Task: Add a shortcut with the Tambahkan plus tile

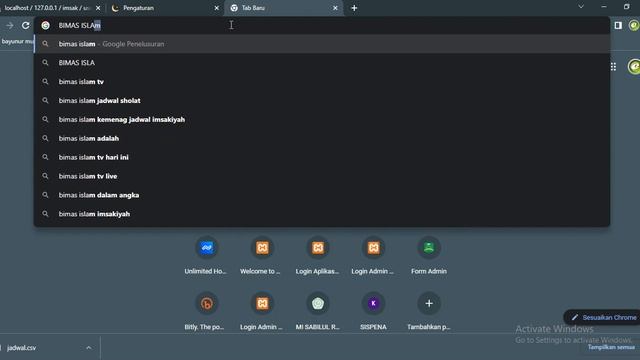Action: click(x=429, y=311)
